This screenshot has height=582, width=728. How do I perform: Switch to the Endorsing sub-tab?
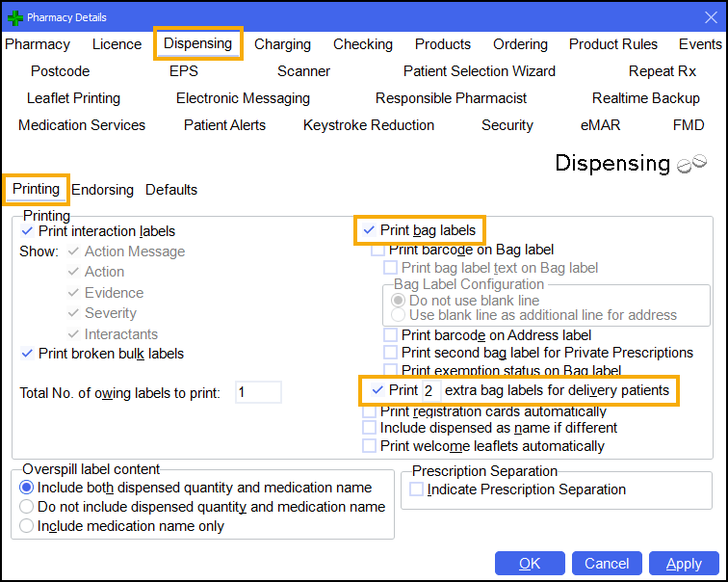pos(102,190)
